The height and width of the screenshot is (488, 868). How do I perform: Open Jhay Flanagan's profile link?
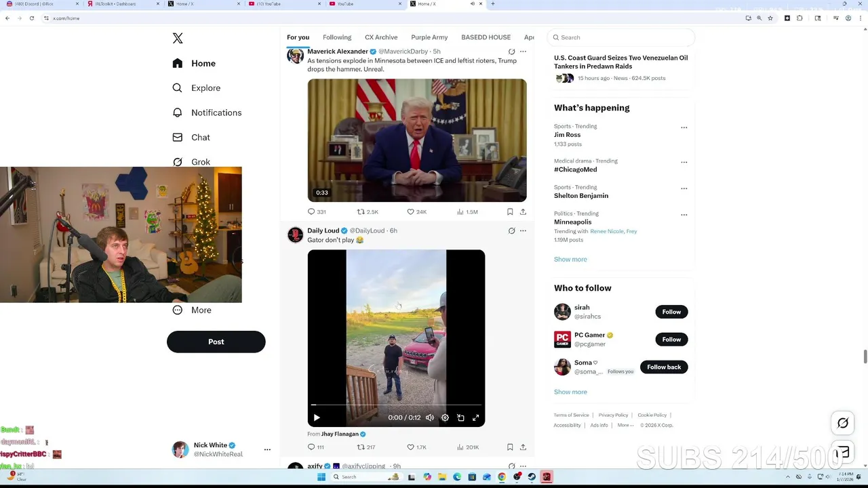tap(341, 434)
